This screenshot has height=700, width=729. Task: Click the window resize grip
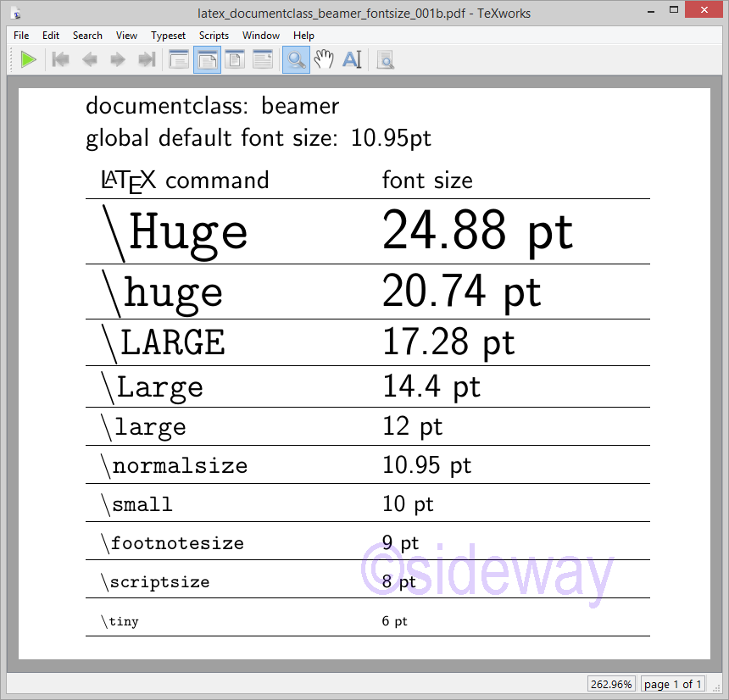tap(716, 688)
